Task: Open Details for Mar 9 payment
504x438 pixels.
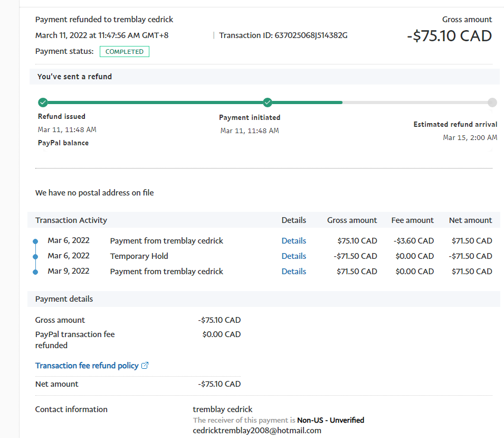Action: pyautogui.click(x=293, y=272)
